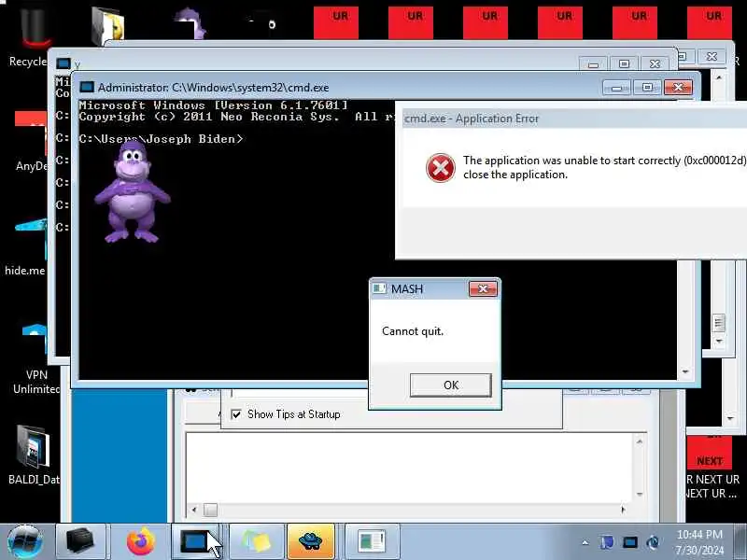Close the background 'y' cmd window

pyautogui.click(x=655, y=63)
